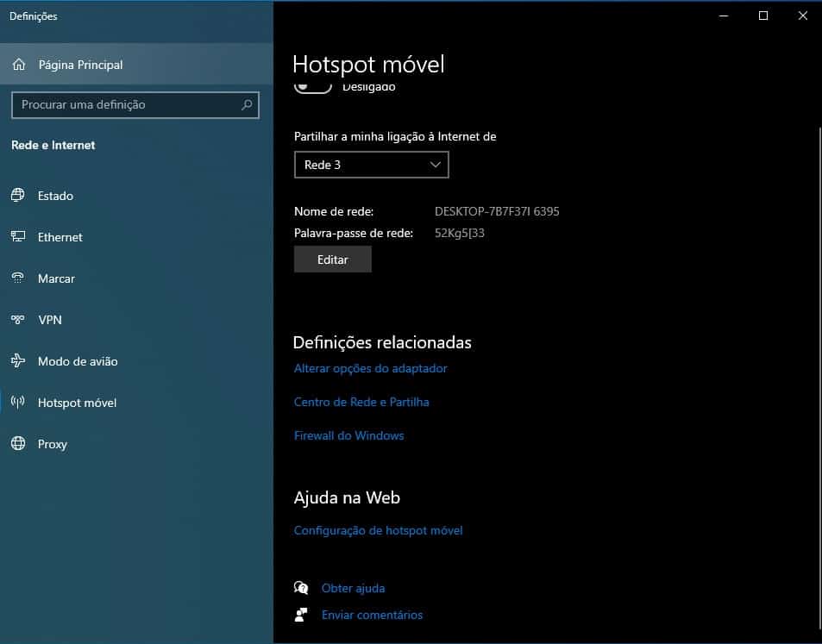This screenshot has height=644, width=822.
Task: Click the Enviar comentários feedback icon
Action: (x=301, y=615)
